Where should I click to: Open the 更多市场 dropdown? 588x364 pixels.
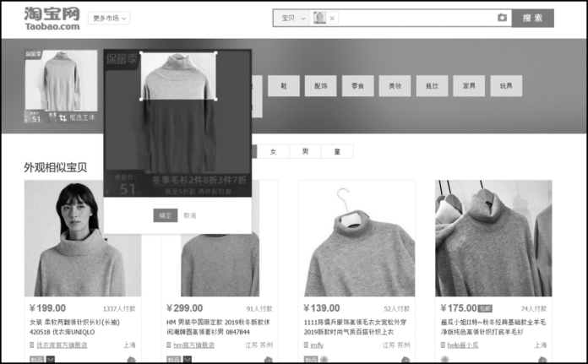111,18
